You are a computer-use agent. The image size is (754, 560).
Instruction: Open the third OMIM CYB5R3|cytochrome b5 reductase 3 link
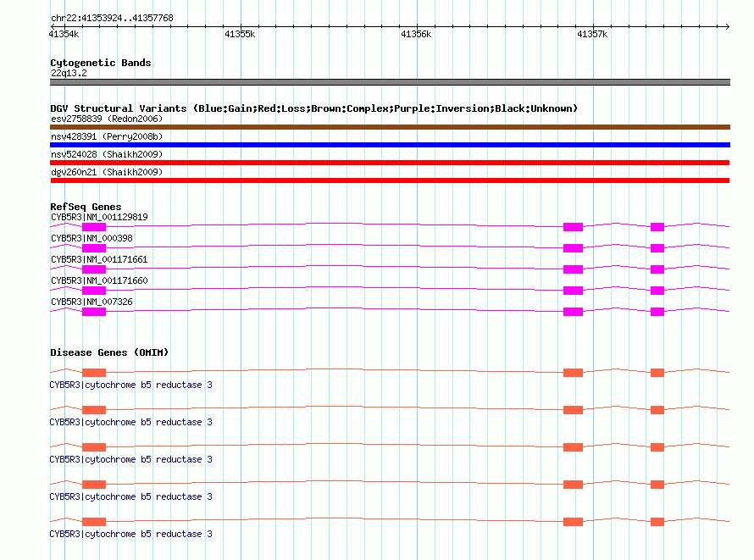(x=130, y=459)
